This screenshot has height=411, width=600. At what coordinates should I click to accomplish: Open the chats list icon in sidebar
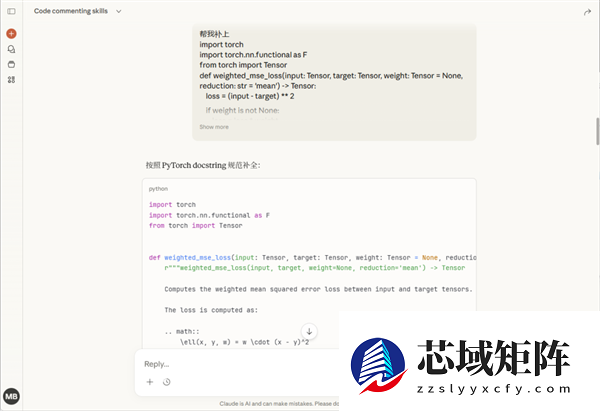[x=11, y=49]
